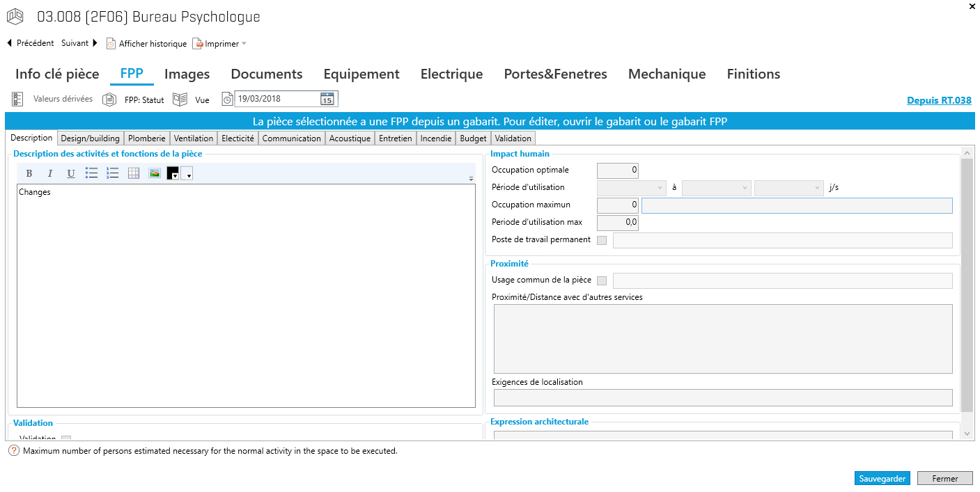The image size is (980, 492).
Task: Switch to the Equipement tab
Action: point(361,74)
